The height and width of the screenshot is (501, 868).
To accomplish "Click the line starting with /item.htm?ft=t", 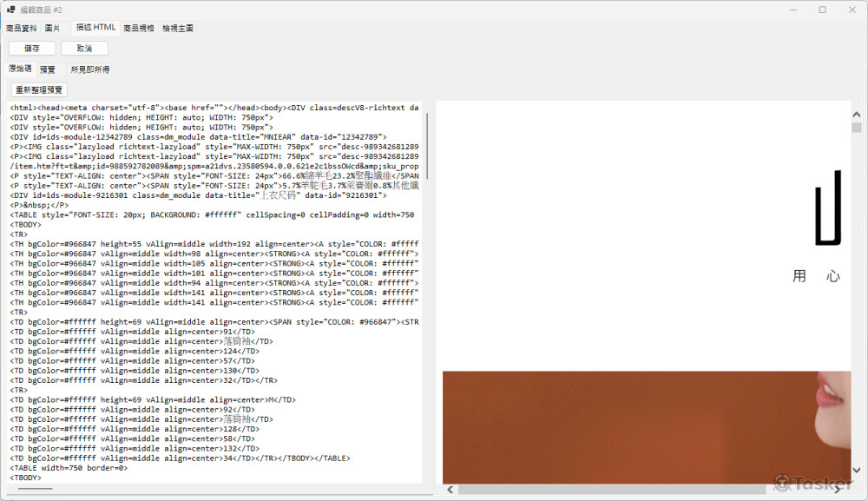I will (x=214, y=166).
